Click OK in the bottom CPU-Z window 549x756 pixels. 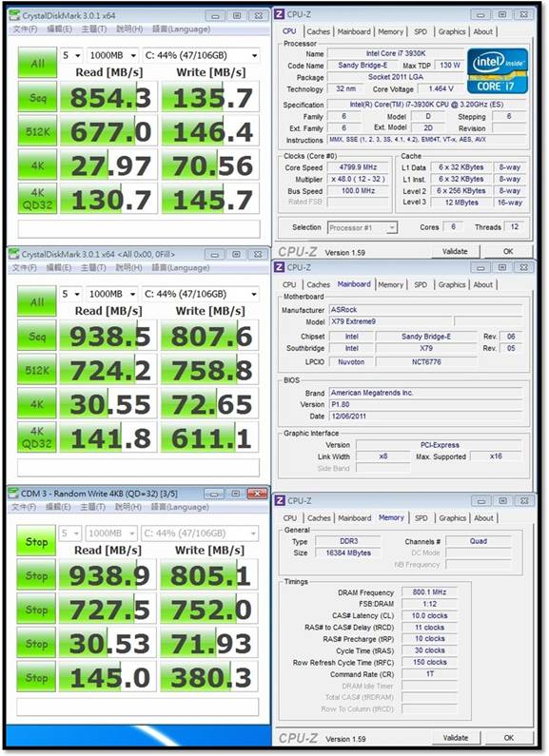click(508, 738)
